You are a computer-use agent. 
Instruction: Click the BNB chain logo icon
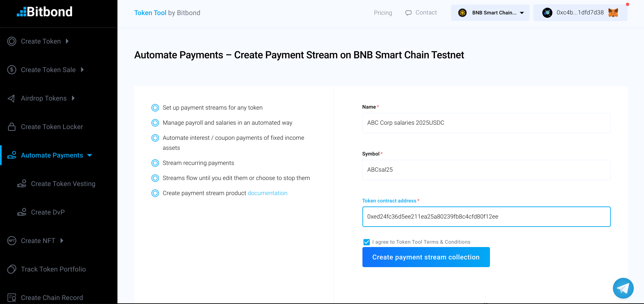(x=462, y=13)
